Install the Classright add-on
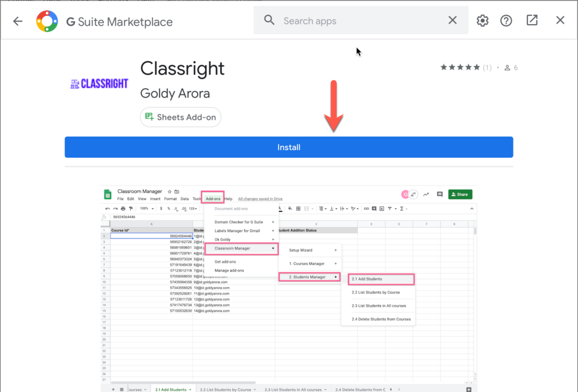This screenshot has height=392, width=578. (x=288, y=147)
